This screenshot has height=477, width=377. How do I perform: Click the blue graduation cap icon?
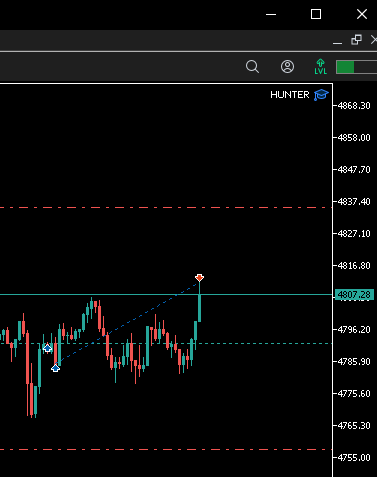point(321,95)
